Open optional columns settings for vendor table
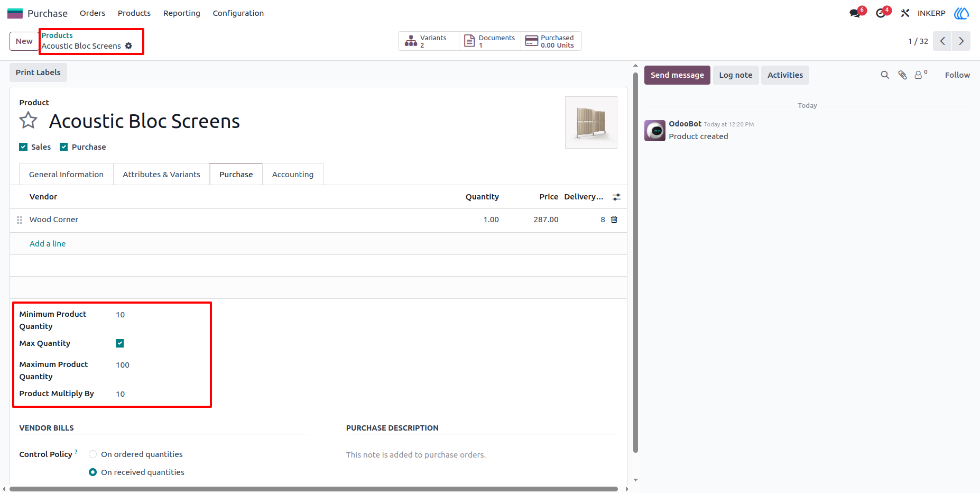 [616, 197]
